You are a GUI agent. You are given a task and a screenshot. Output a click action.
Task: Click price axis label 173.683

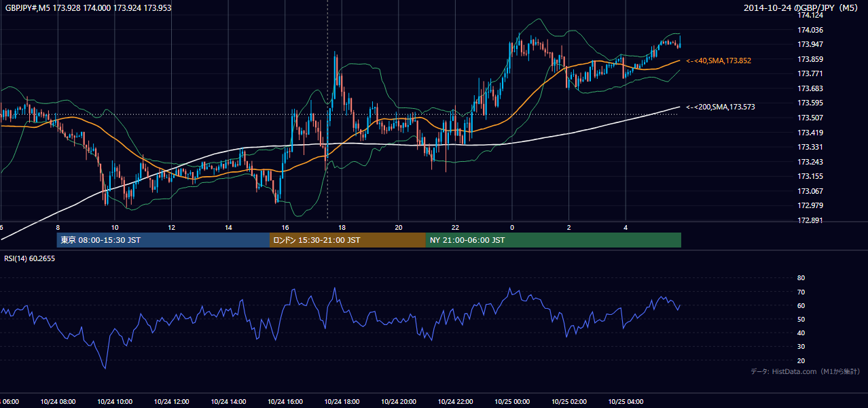pos(810,88)
